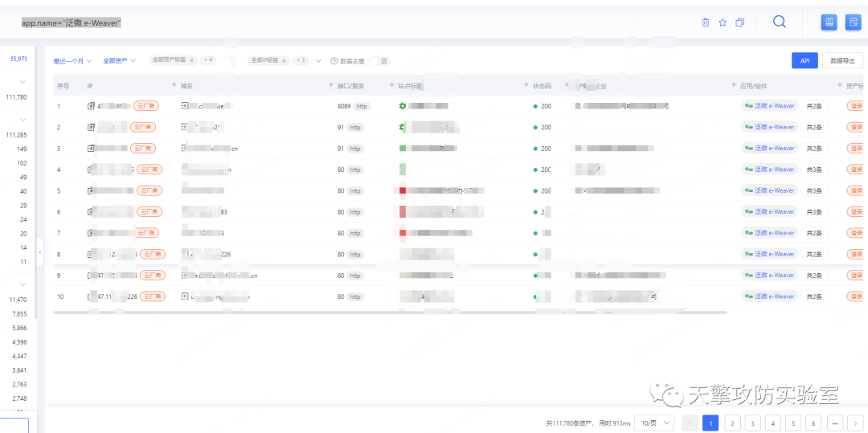Click the sort icon of the 站点标题 column
The image size is (868, 433).
[527, 86]
